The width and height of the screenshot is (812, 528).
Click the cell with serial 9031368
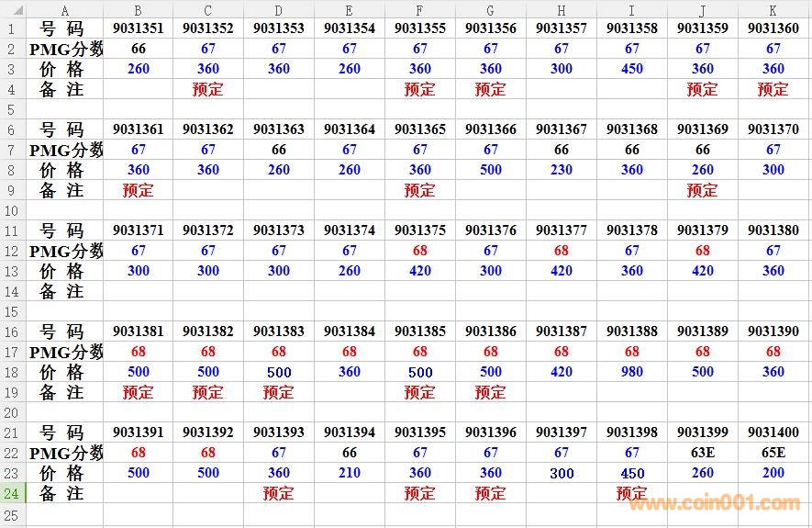631,129
